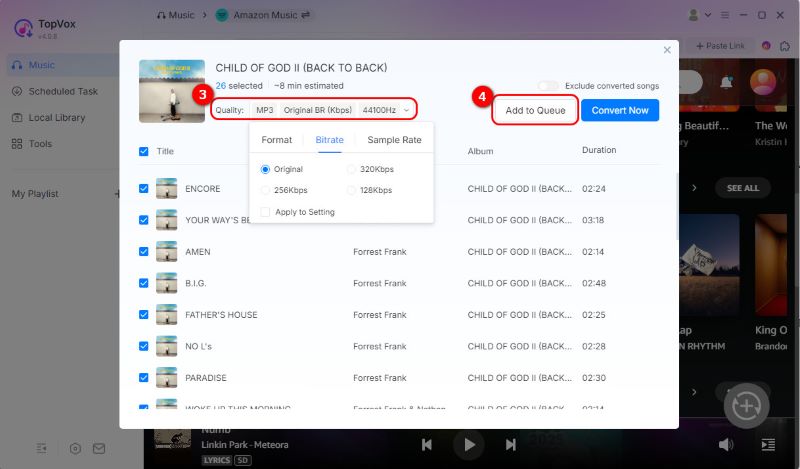Skip to next track in player
Image resolution: width=800 pixels, height=469 pixels.
(511, 445)
